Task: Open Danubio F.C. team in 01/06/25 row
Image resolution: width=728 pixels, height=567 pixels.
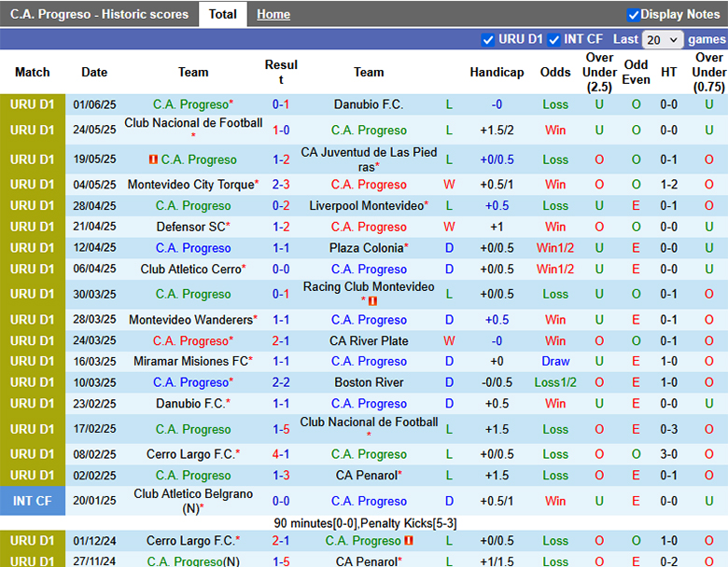Action: [369, 104]
